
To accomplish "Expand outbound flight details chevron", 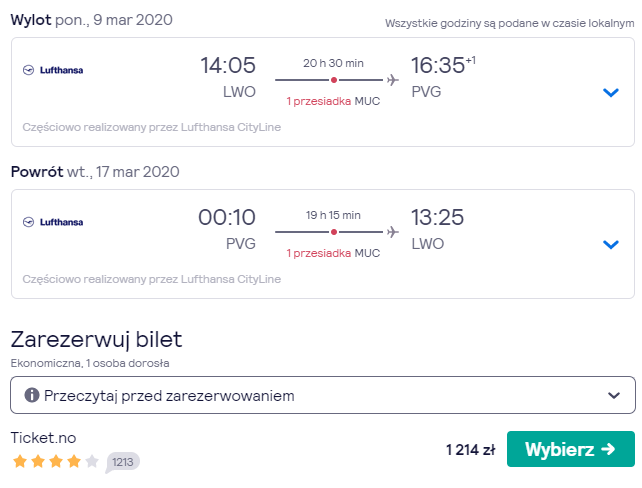I will [610, 93].
